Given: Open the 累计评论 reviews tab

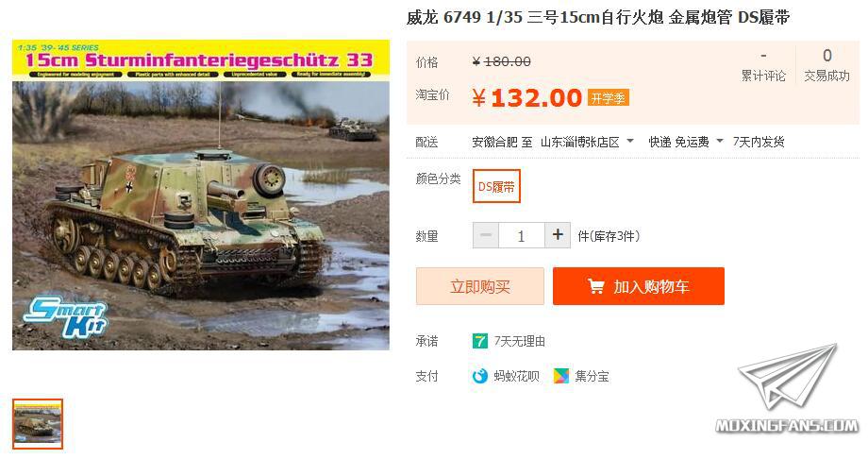Looking at the screenshot, I should [x=763, y=66].
